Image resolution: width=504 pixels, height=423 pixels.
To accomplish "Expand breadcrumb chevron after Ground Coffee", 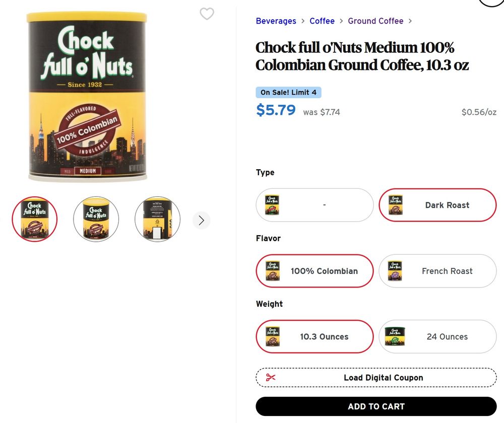I will point(410,21).
